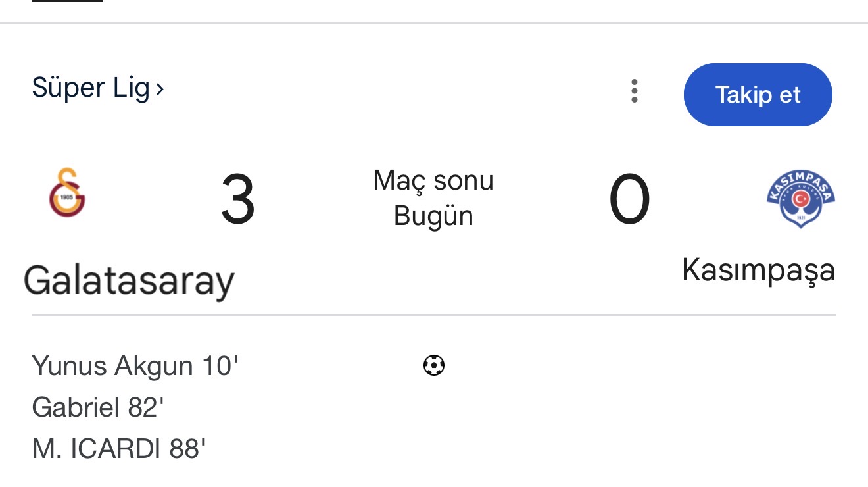
Task: Click the Bugün date label
Action: tap(433, 216)
